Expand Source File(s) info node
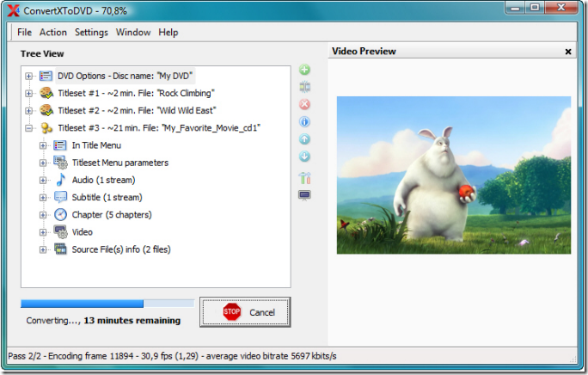Viewport: 588px width, 375px height. (x=43, y=249)
